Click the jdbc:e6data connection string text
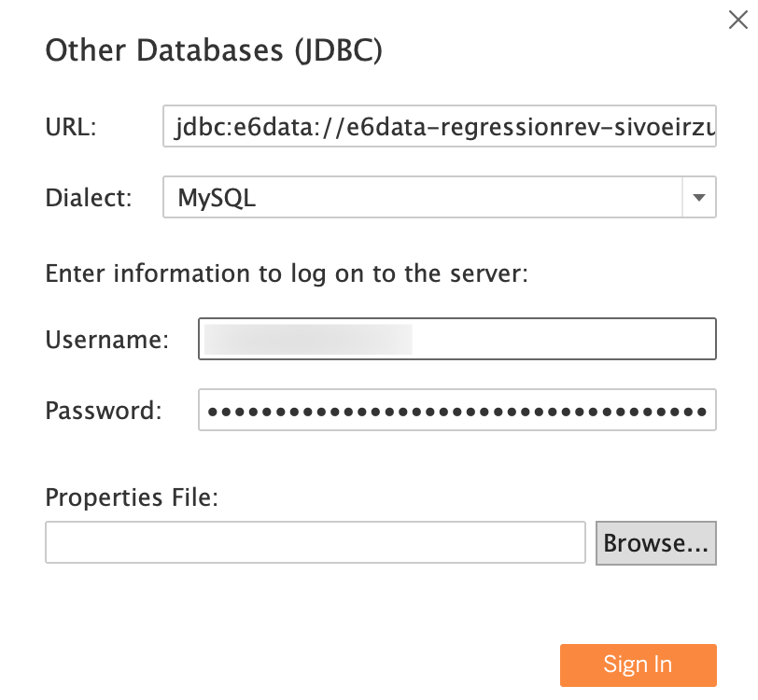 440,127
